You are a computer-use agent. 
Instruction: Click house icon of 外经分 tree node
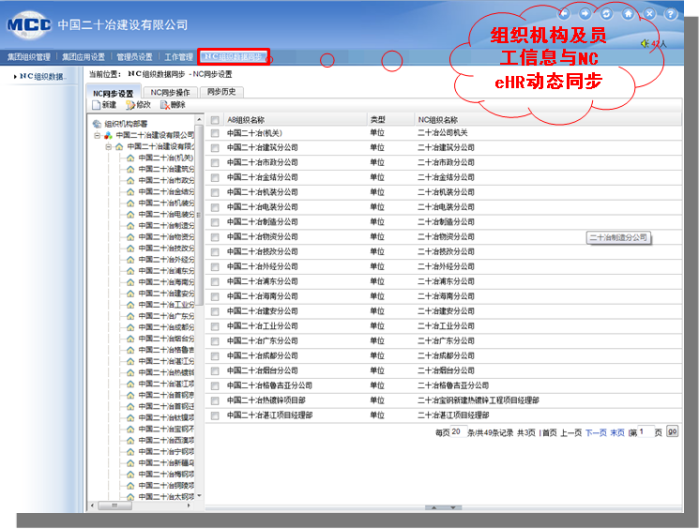(130, 259)
